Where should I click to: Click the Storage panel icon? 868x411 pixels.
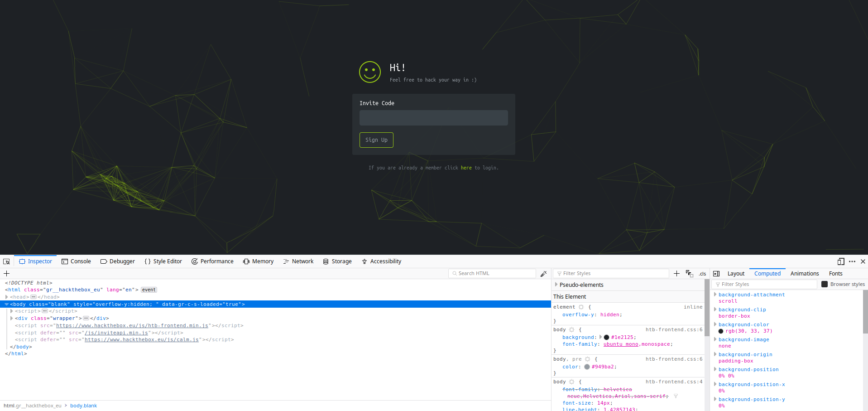pos(326,261)
